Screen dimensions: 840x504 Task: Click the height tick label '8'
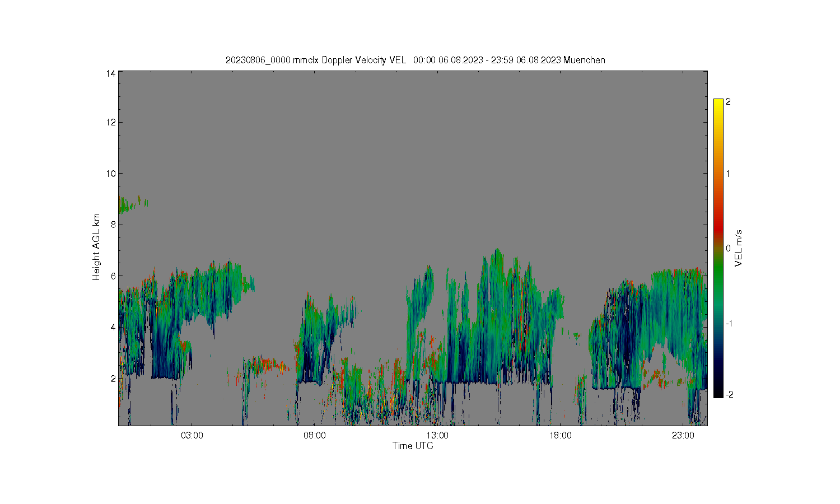click(113, 225)
